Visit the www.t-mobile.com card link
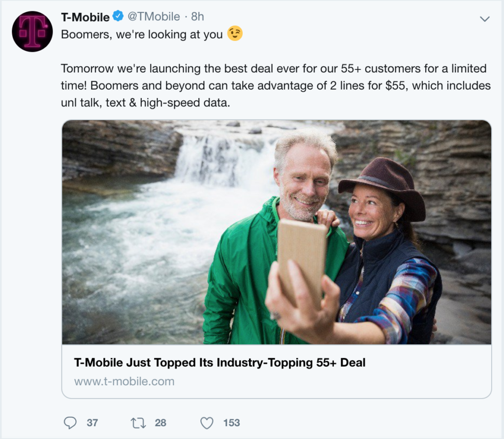The height and width of the screenshot is (439, 504). click(124, 381)
